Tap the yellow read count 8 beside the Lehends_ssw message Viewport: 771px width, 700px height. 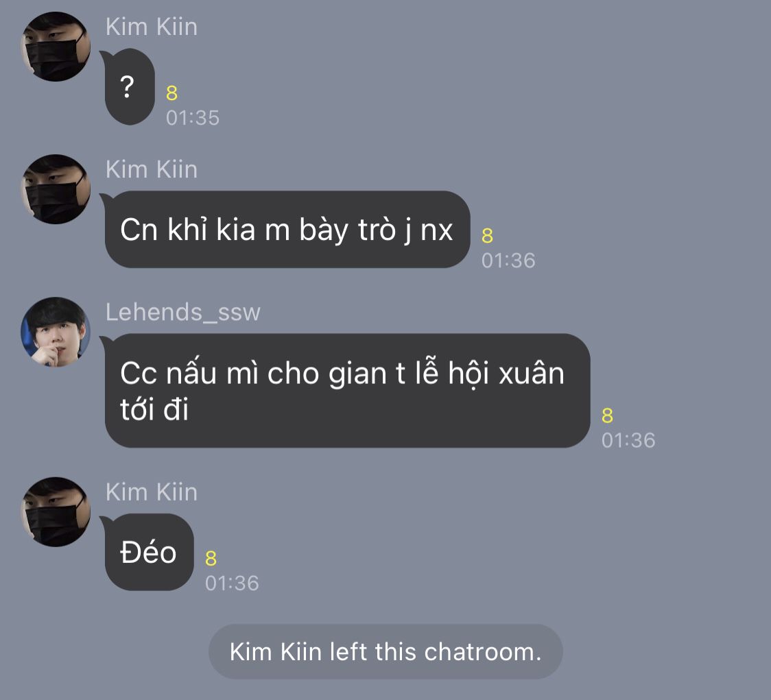(x=607, y=415)
